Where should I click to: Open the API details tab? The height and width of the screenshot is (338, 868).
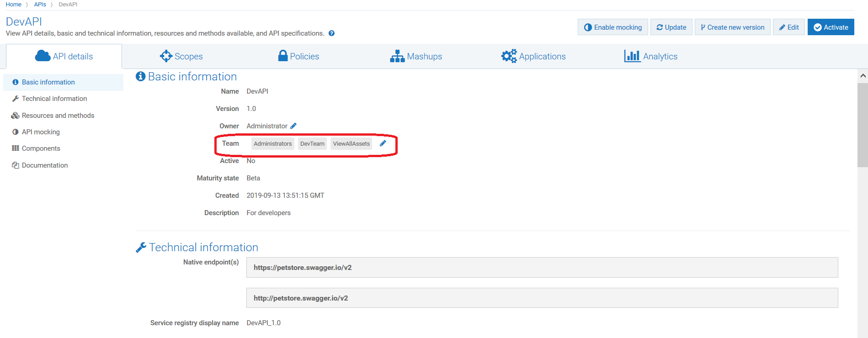[64, 56]
